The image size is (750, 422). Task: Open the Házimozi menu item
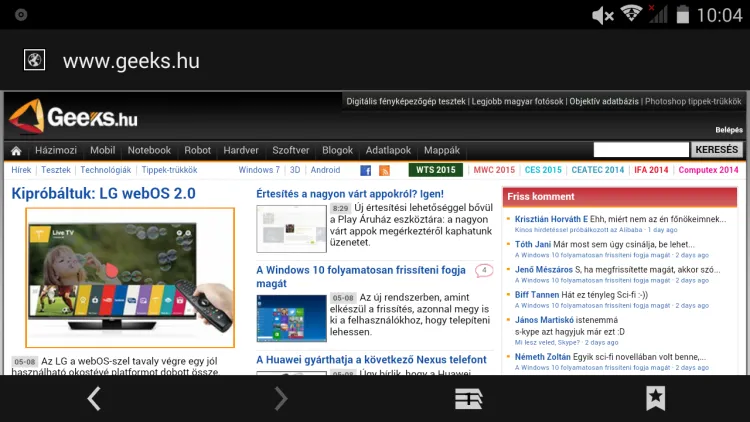click(56, 150)
